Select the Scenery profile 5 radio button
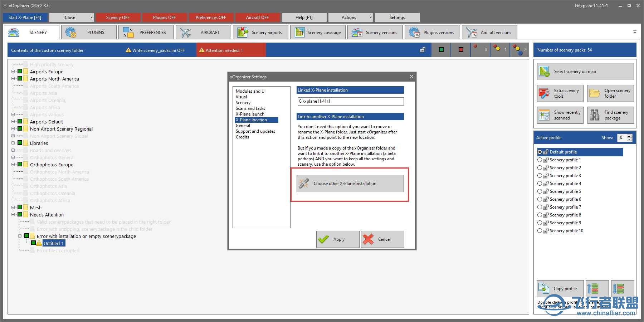The height and width of the screenshot is (322, 644). point(540,191)
